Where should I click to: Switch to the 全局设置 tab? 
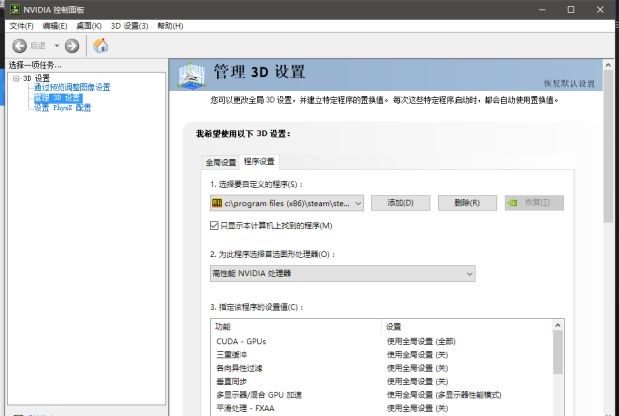coord(221,162)
